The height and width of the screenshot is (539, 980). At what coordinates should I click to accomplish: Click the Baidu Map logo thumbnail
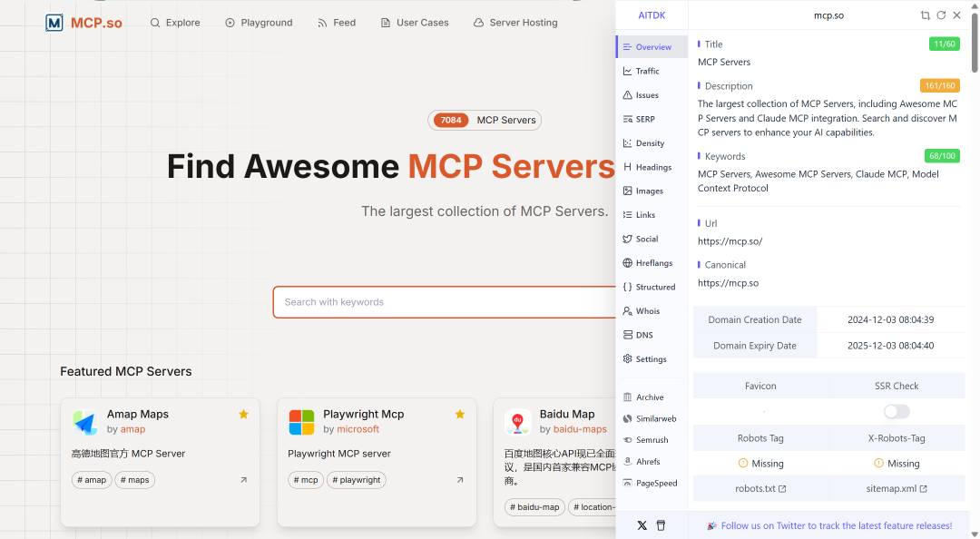(x=517, y=422)
